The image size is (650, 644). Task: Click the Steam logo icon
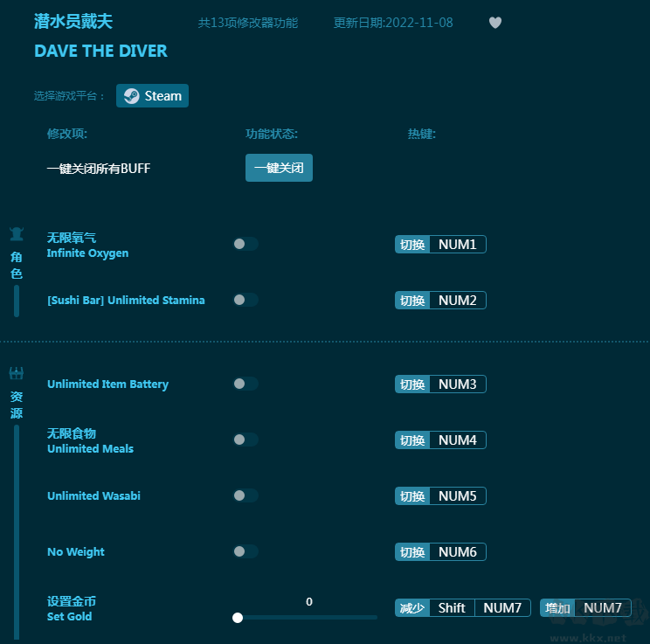click(131, 96)
